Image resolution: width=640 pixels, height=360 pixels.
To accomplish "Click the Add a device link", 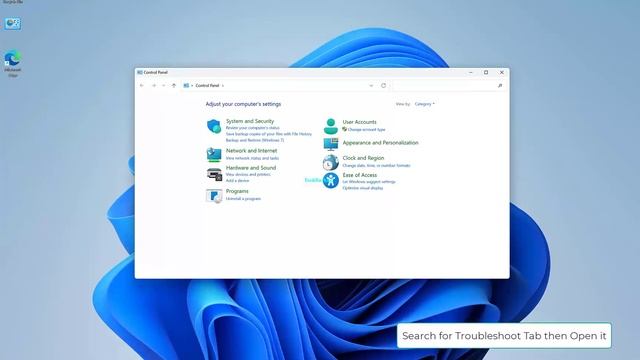I will tap(237, 180).
